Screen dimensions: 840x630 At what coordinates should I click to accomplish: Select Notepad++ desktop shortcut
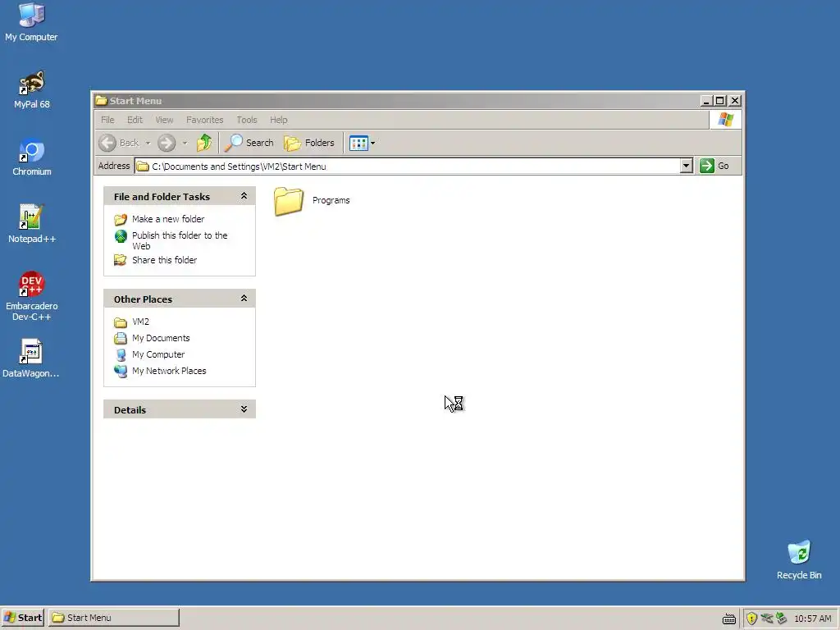click(x=31, y=224)
